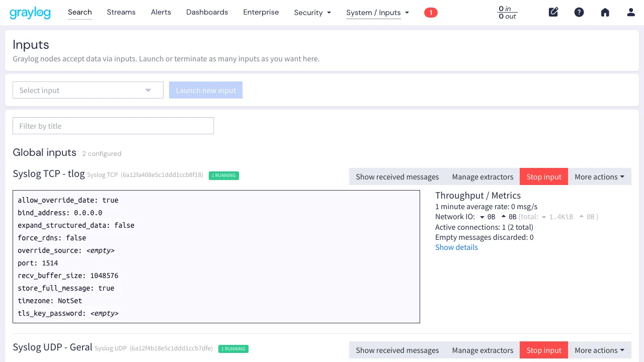The image size is (644, 362).
Task: Click '1 minute average rate: 0 msg/s' text
Action: pyautogui.click(x=487, y=206)
